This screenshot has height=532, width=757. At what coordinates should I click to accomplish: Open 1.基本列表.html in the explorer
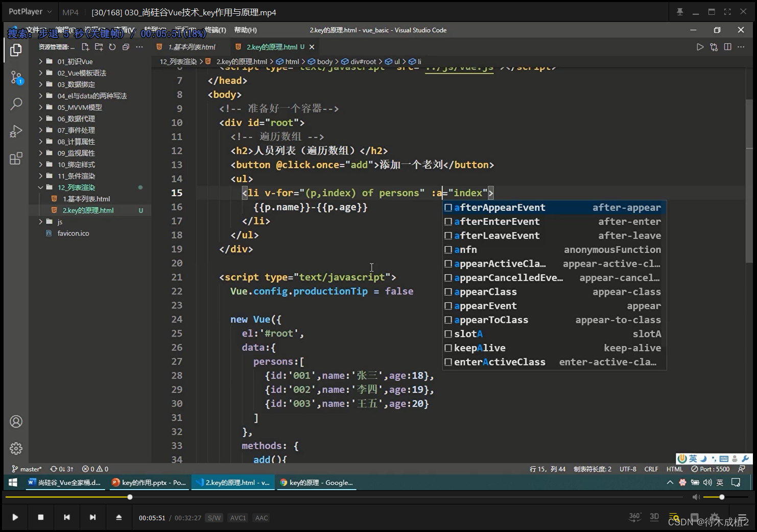(x=90, y=199)
